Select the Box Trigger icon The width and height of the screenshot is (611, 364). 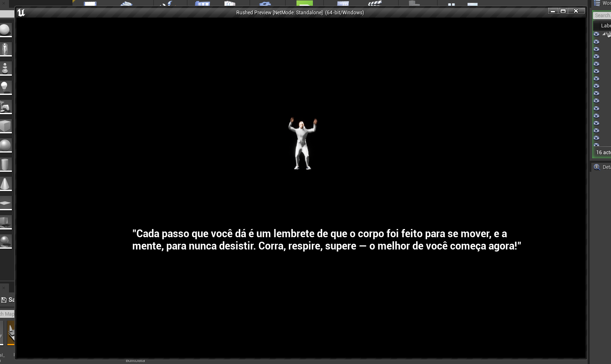(x=5, y=222)
